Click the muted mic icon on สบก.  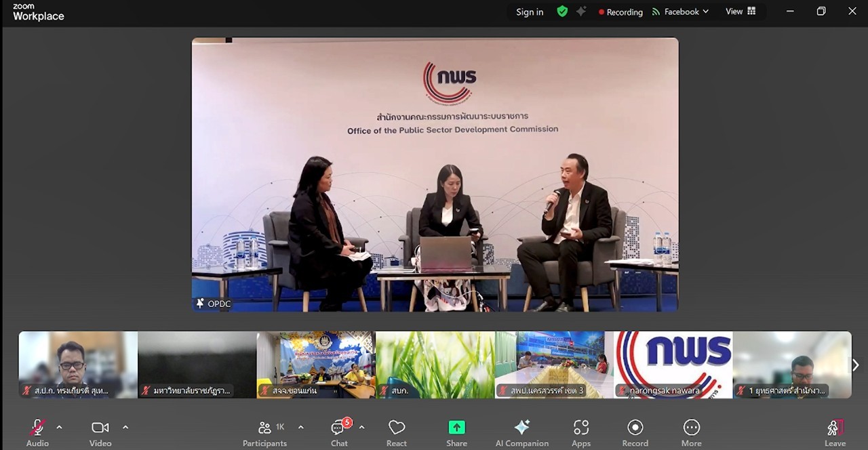pyautogui.click(x=384, y=390)
